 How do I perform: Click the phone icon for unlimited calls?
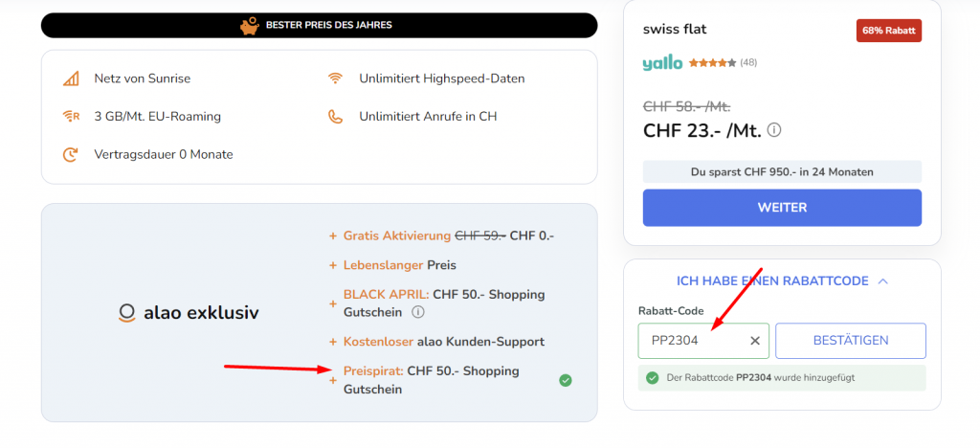[x=335, y=117]
